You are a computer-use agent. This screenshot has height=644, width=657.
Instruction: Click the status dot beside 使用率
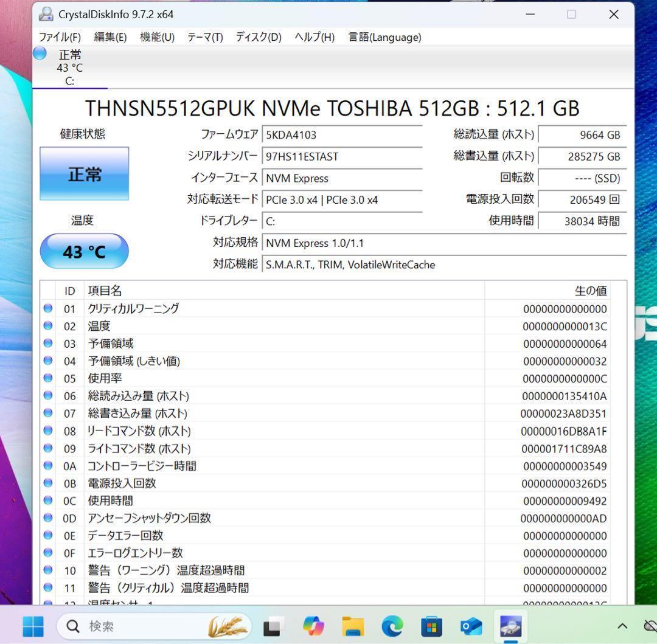pos(48,378)
